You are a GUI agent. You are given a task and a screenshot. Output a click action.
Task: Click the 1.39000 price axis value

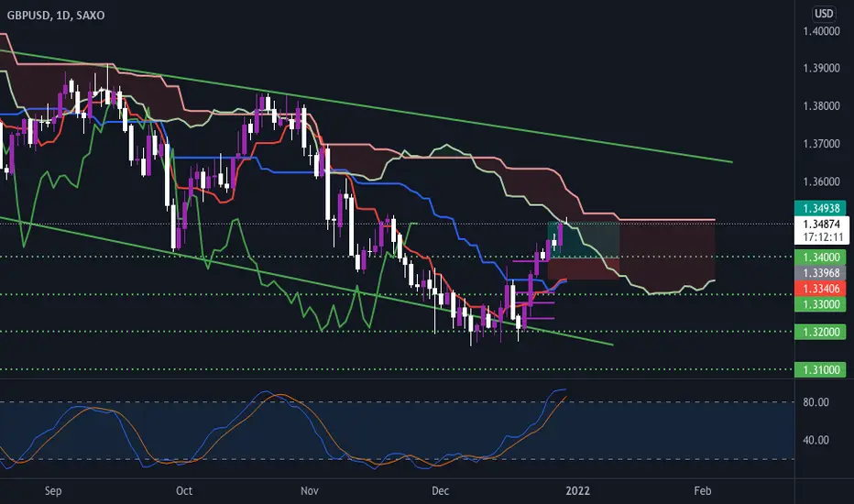tap(821, 68)
